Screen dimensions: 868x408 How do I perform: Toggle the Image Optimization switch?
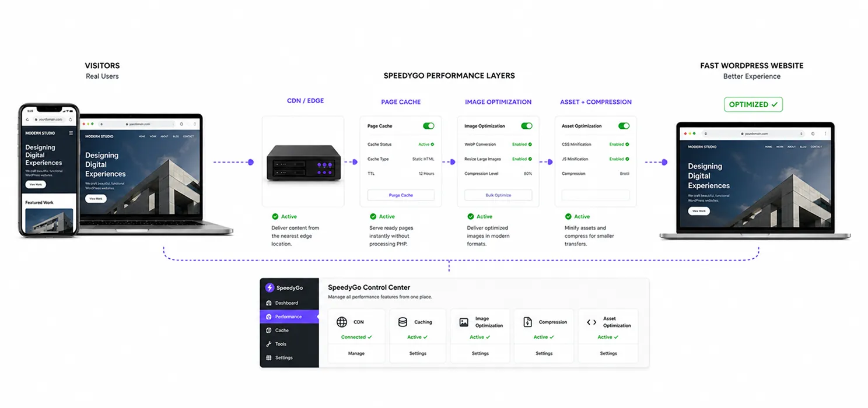527,126
